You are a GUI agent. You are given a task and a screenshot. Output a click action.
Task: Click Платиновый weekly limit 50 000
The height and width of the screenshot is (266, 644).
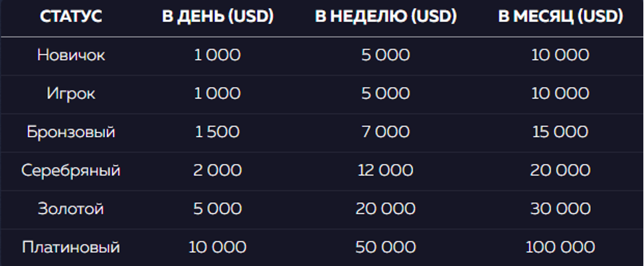pyautogui.click(x=386, y=247)
